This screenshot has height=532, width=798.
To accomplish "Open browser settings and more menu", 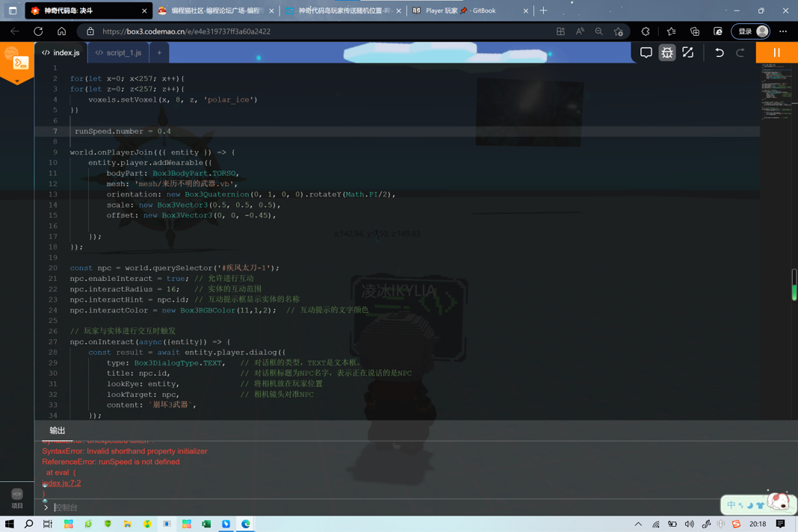I will [x=783, y=31].
